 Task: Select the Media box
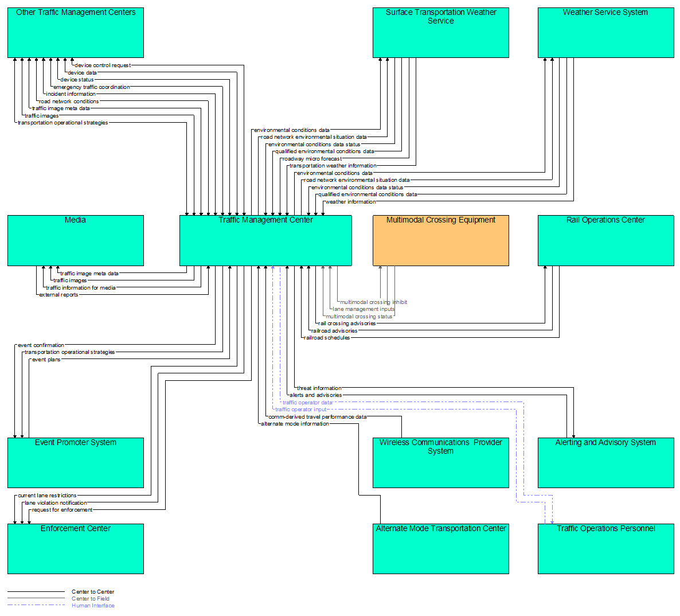76,241
